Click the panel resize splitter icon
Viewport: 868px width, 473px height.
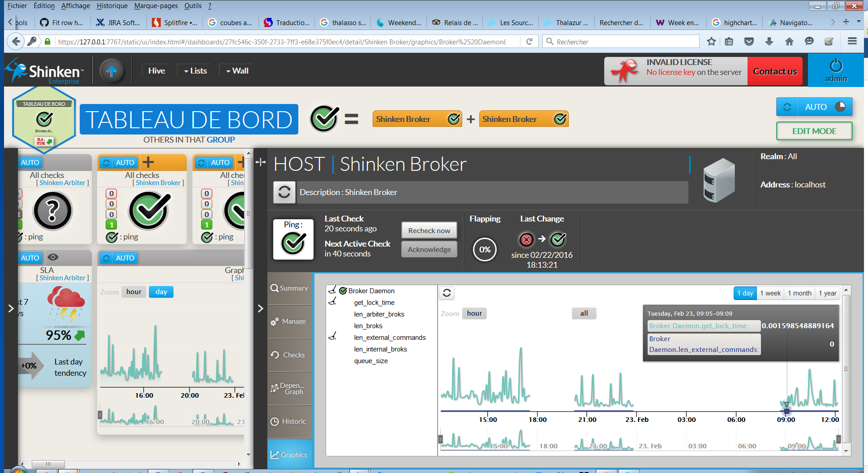coord(260,162)
